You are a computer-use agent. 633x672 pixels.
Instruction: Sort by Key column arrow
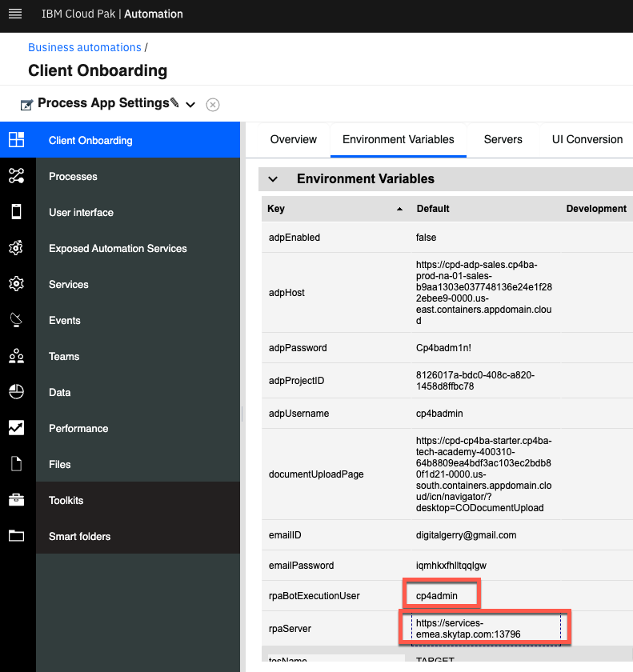coord(399,209)
